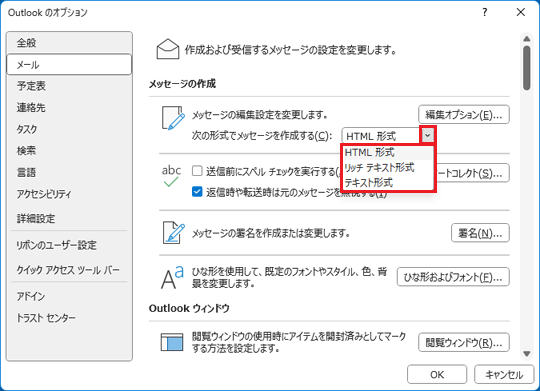
Task: Click the 閲覧ウィンドウ(R)... button
Action: (x=464, y=342)
